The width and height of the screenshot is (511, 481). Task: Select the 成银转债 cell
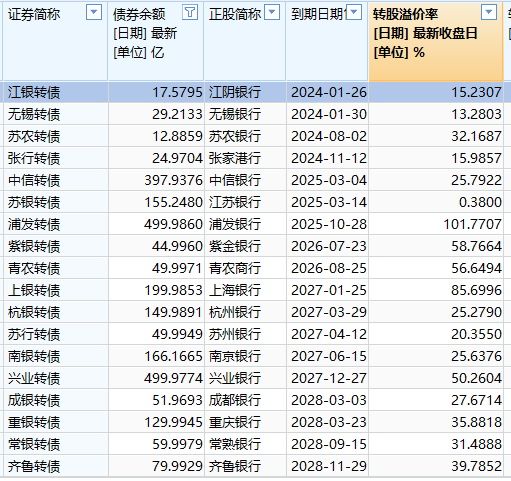click(56, 400)
